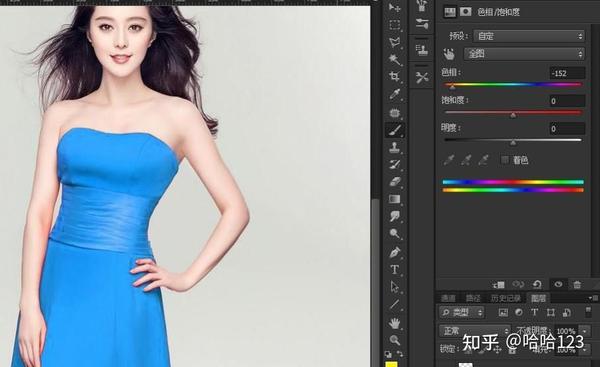Enable the 着色 colorize checkbox

click(505, 160)
